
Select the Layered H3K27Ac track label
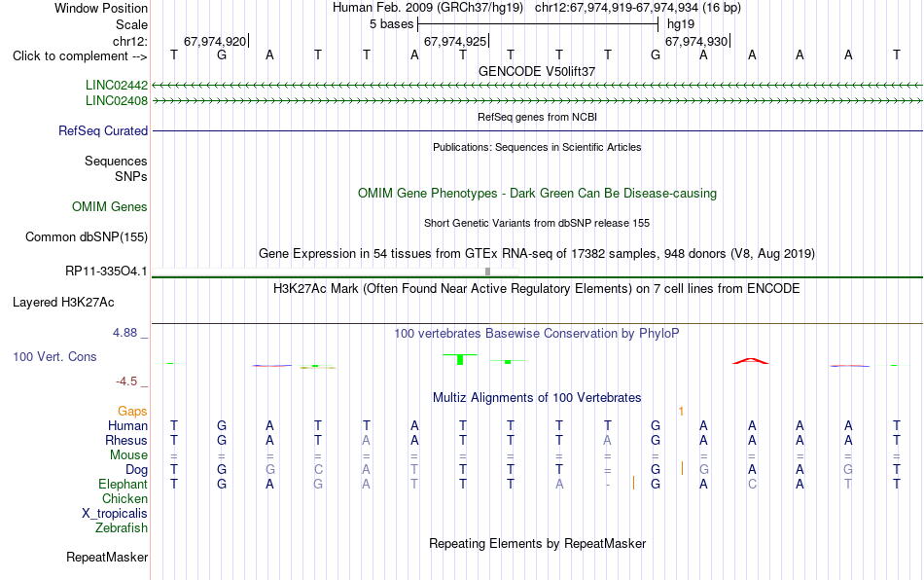pos(63,303)
